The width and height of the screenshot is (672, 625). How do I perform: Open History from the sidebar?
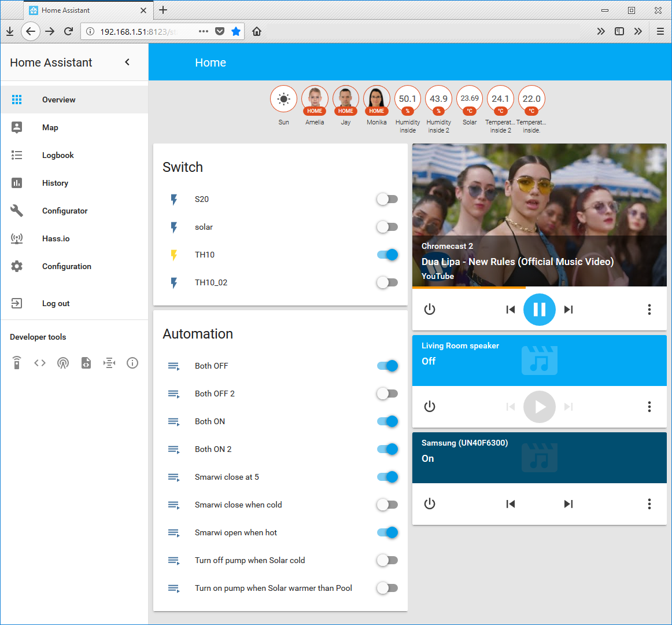pyautogui.click(x=75, y=183)
